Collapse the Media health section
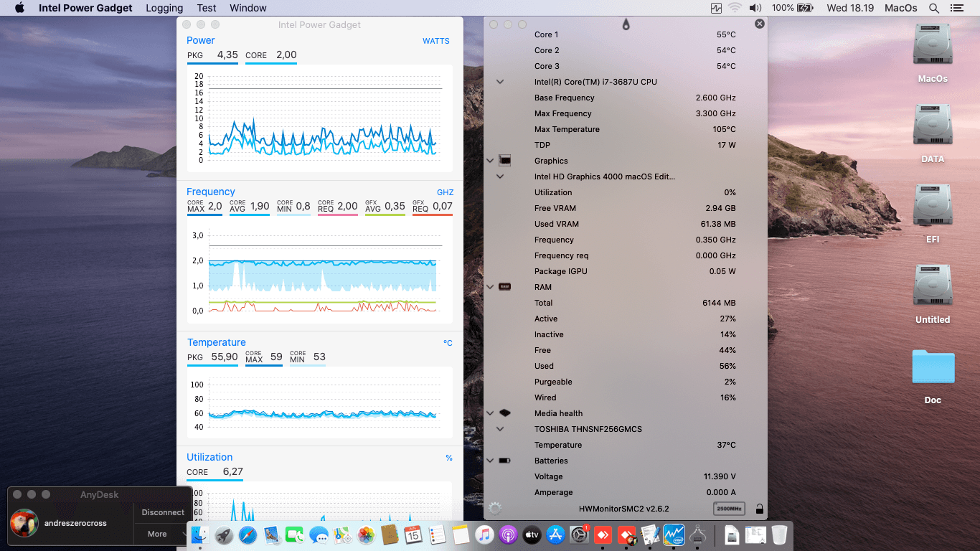The height and width of the screenshot is (551, 980). coord(490,413)
